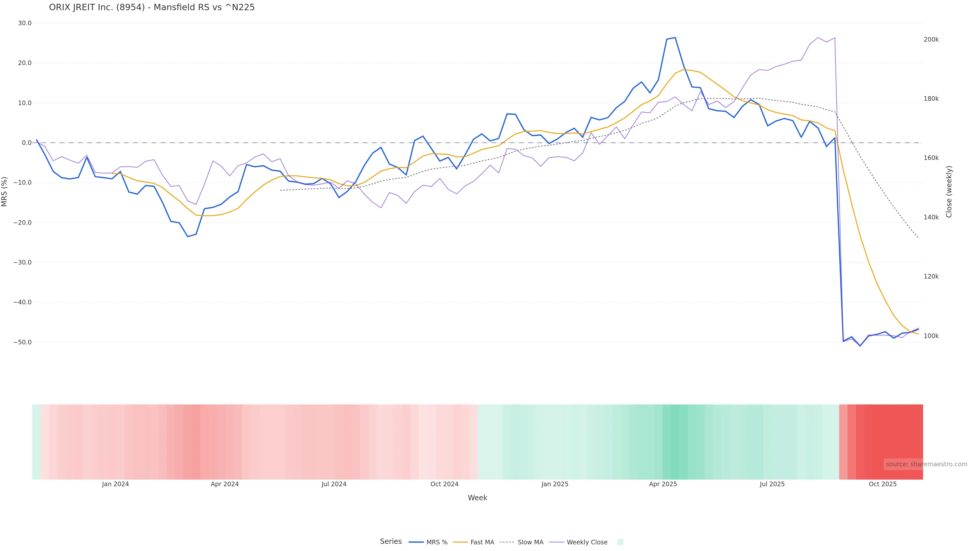Click the dotted Slow MA legend line

point(507,542)
